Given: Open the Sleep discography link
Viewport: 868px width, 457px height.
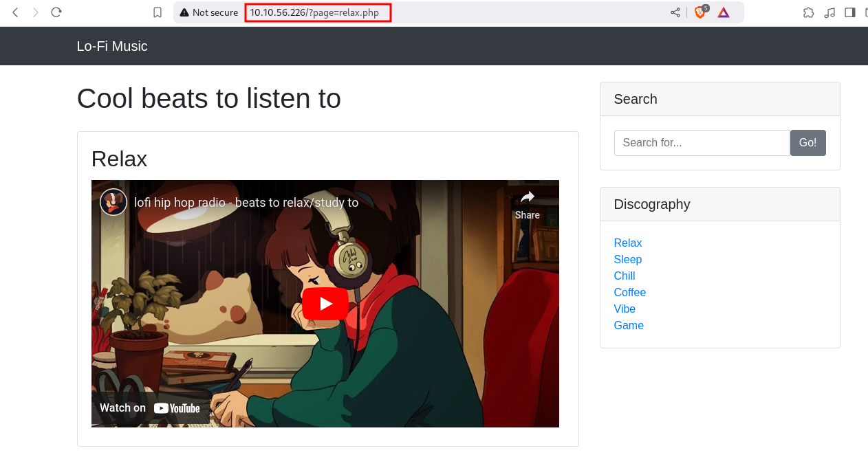Looking at the screenshot, I should click(x=628, y=260).
